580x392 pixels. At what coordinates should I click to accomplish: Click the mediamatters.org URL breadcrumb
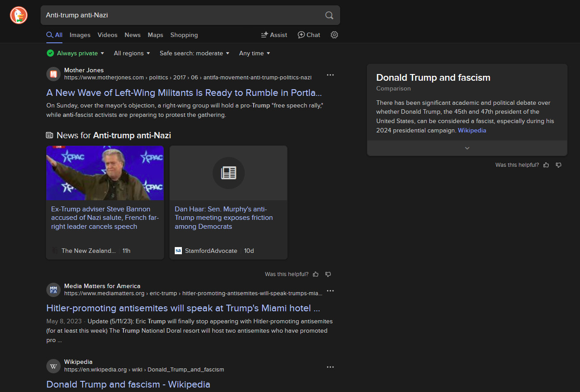point(193,293)
